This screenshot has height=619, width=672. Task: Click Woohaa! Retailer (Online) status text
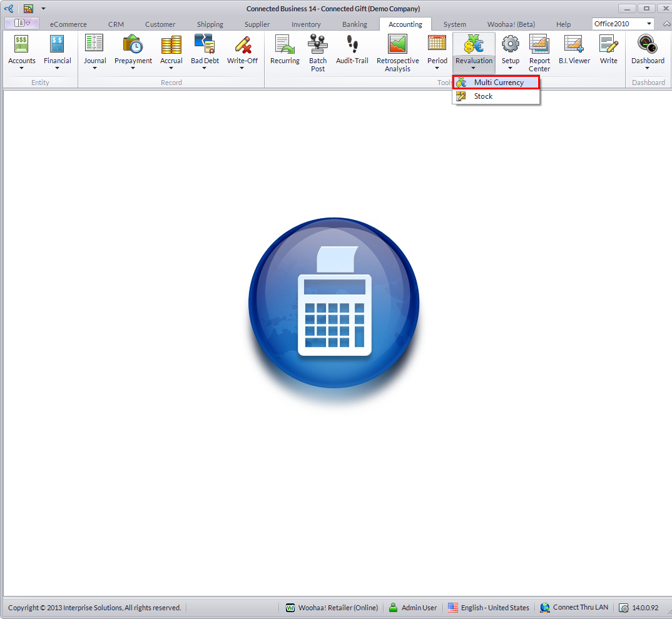338,608
